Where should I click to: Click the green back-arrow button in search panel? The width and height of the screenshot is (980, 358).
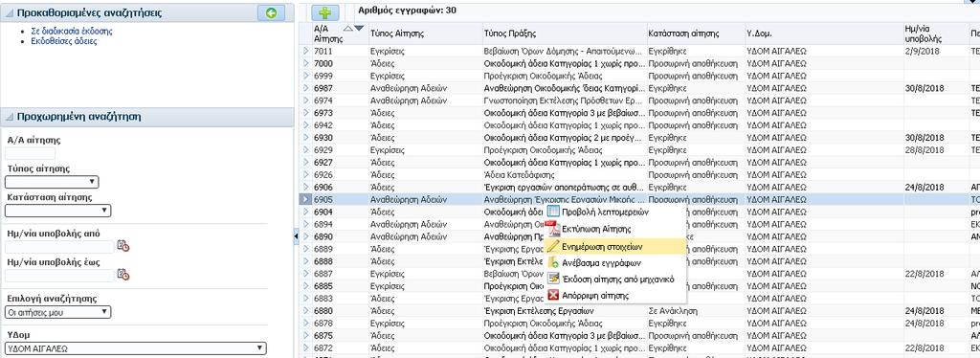pyautogui.click(x=271, y=12)
